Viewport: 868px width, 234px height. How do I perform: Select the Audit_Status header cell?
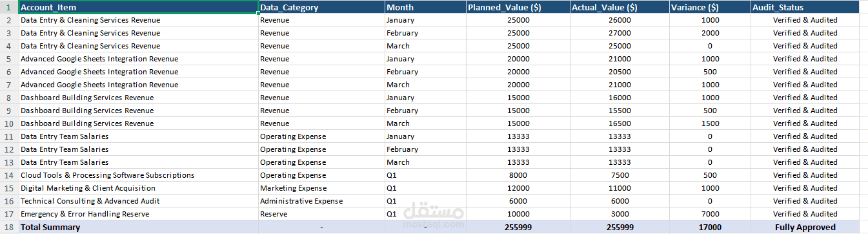pyautogui.click(x=805, y=7)
